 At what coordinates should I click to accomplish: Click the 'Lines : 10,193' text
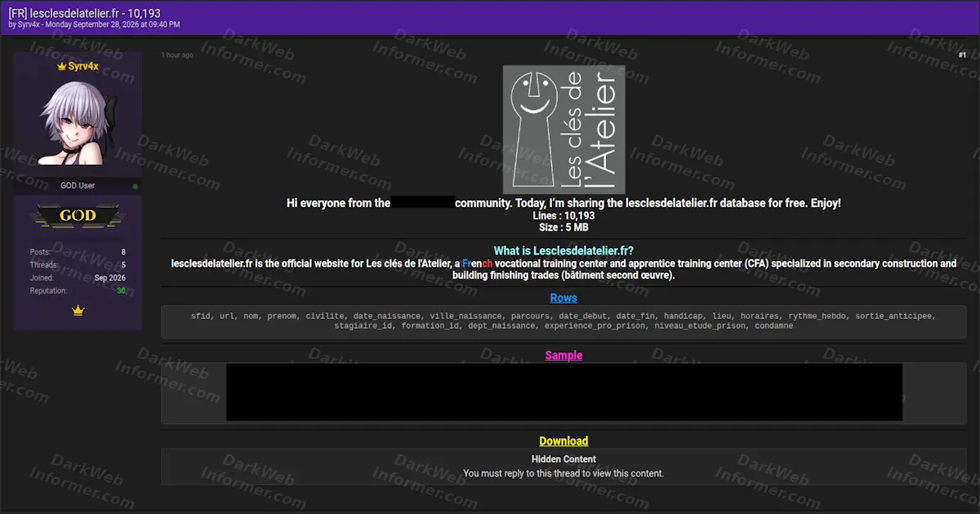pyautogui.click(x=563, y=215)
